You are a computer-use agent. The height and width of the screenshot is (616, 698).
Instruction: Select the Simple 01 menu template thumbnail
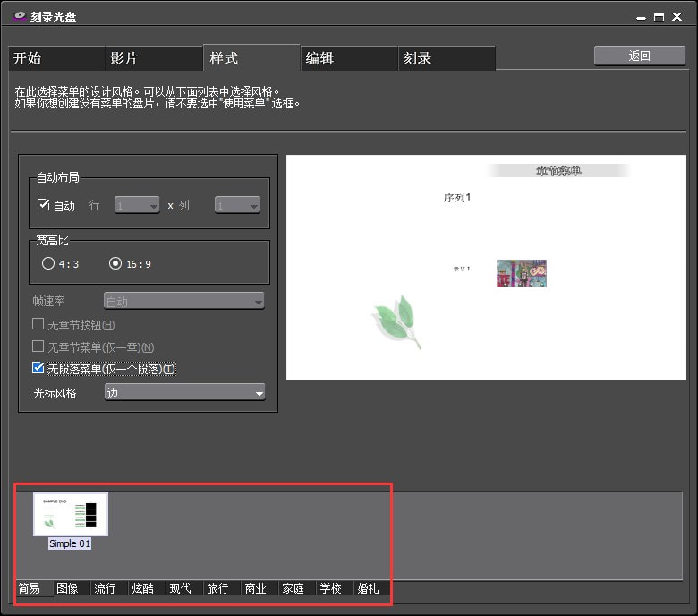(70, 515)
